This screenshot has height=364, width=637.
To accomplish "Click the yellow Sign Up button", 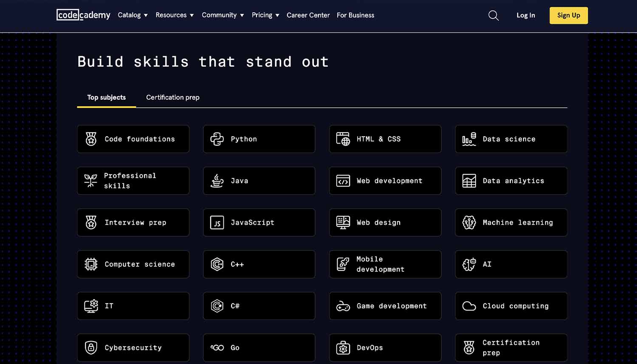I will point(569,15).
